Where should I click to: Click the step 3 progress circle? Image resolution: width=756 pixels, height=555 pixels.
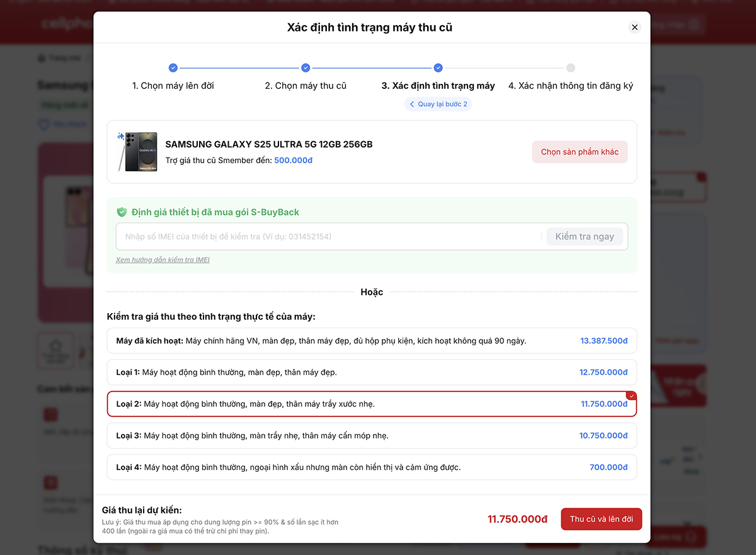point(438,68)
